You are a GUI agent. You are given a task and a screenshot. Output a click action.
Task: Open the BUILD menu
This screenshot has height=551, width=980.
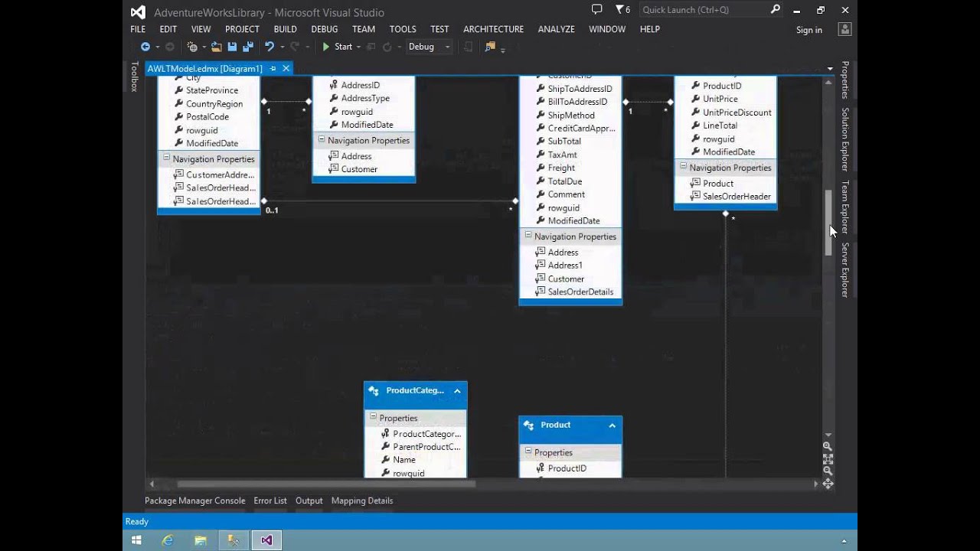(x=286, y=29)
